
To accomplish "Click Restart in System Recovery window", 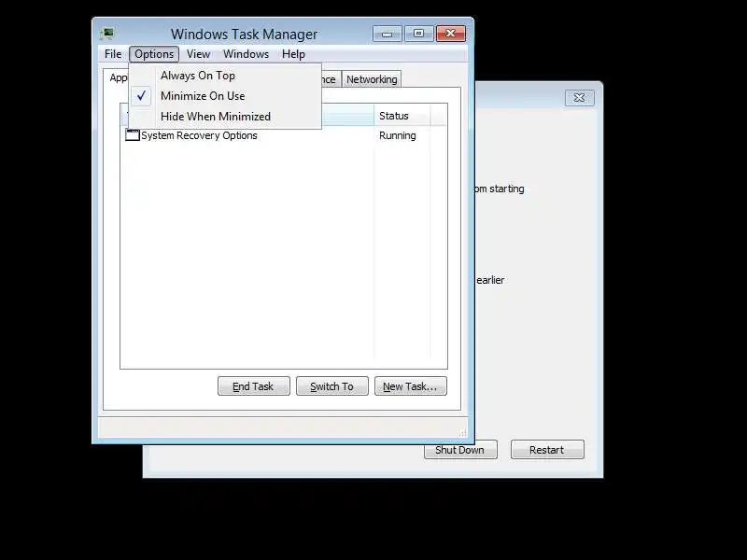I will 547,450.
